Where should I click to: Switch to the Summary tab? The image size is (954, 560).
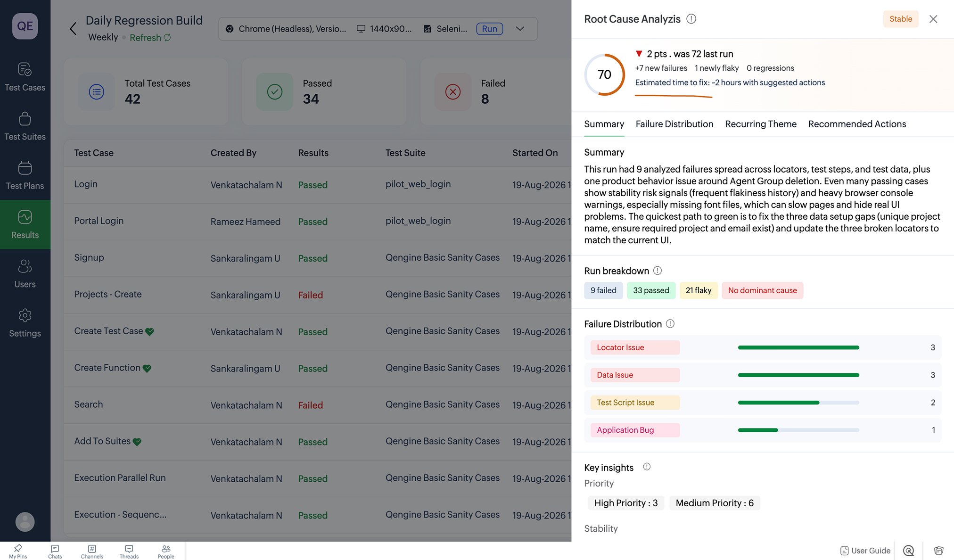[x=604, y=124]
